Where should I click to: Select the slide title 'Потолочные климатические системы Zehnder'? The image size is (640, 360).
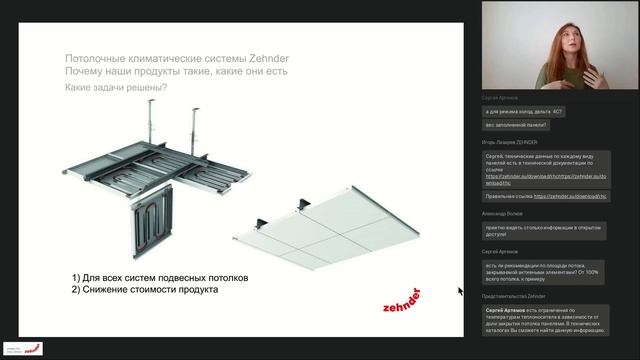(x=177, y=58)
